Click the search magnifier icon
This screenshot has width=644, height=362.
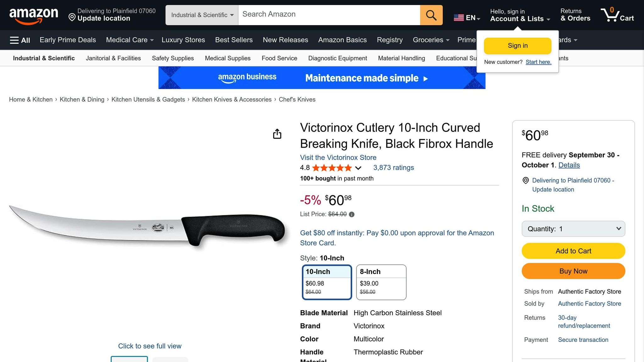pos(431,15)
